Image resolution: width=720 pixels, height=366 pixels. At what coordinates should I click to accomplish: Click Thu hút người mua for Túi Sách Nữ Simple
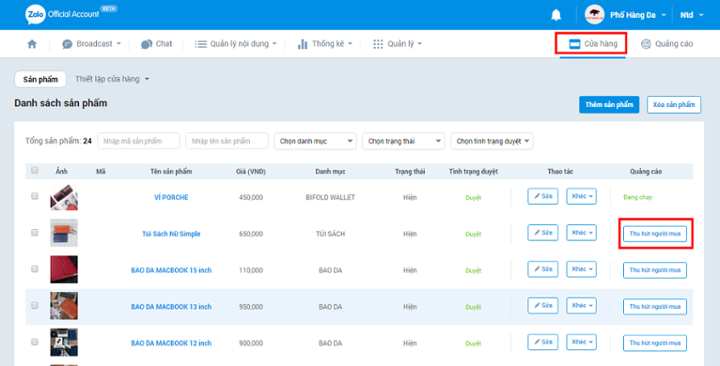(655, 234)
